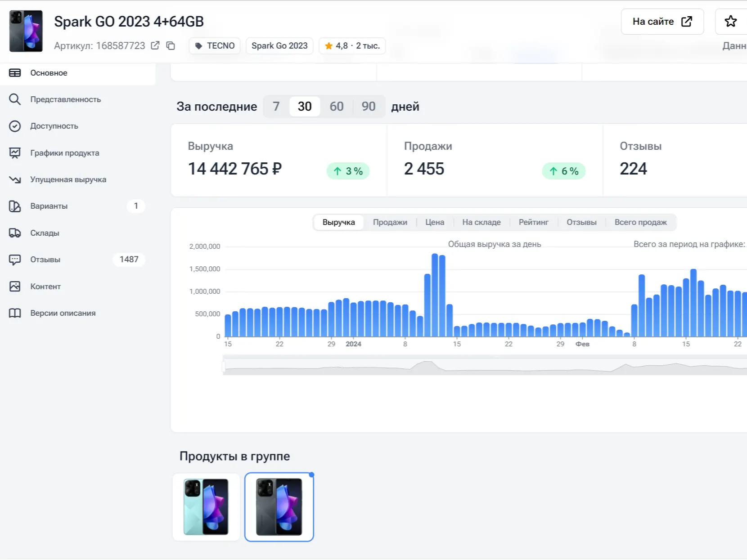
Task: Click the chart range slider left handle
Action: coord(224,367)
